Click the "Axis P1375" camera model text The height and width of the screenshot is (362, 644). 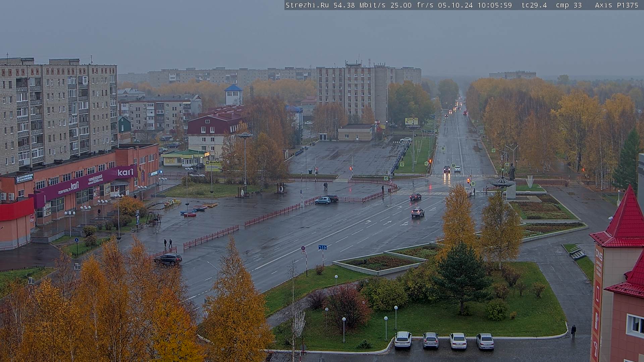tap(616, 5)
